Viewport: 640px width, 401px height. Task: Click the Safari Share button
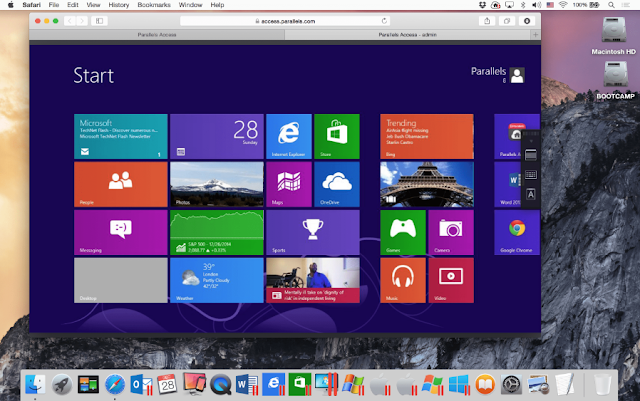[487, 21]
